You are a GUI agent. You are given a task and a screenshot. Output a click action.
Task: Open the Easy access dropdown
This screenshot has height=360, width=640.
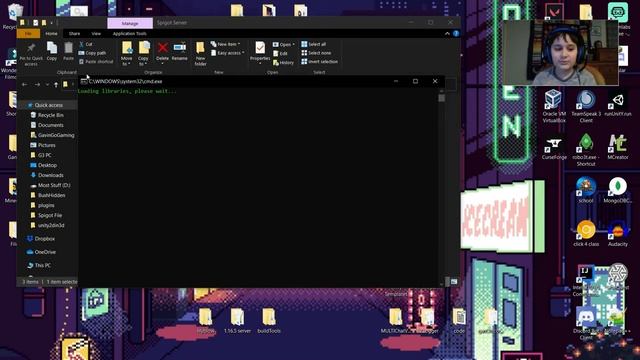tap(228, 53)
